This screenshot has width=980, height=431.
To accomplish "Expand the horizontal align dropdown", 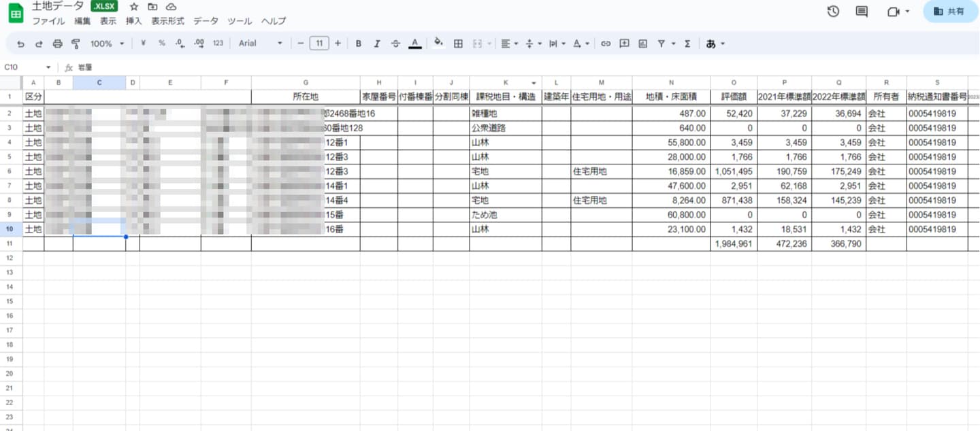I will point(509,44).
